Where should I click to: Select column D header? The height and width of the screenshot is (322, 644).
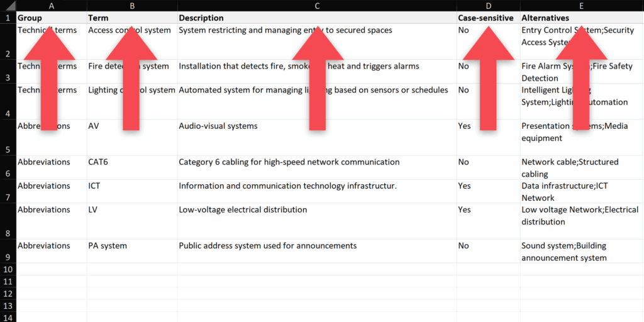pos(488,6)
